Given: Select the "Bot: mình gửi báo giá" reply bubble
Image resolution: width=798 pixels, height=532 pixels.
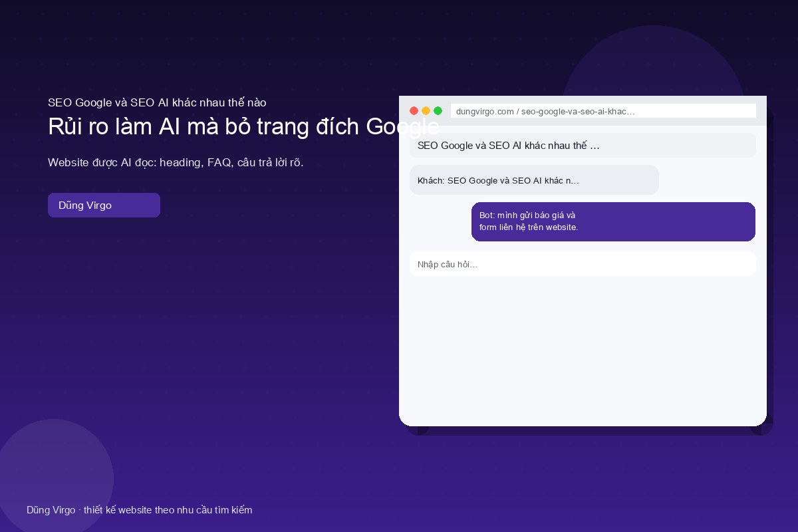Looking at the screenshot, I should point(613,221).
